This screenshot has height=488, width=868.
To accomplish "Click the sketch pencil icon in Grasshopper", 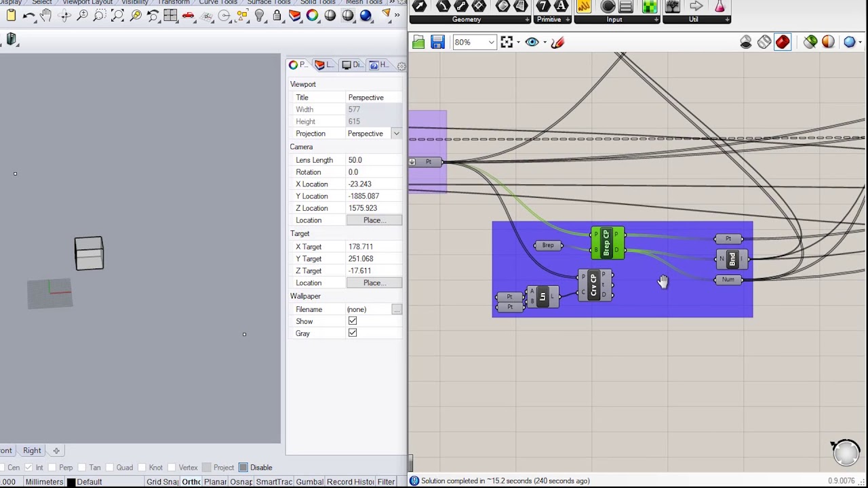I will coord(557,42).
